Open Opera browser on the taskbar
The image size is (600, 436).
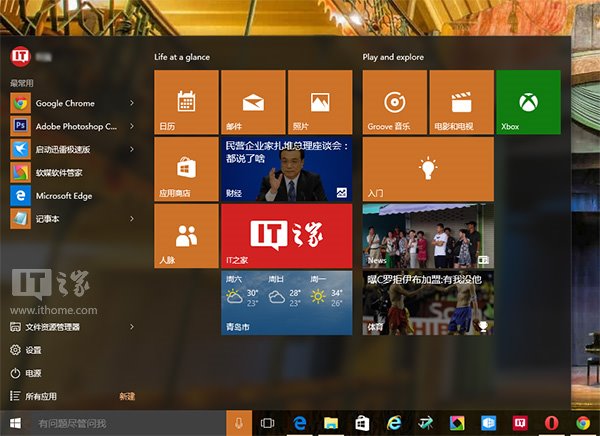[x=551, y=423]
